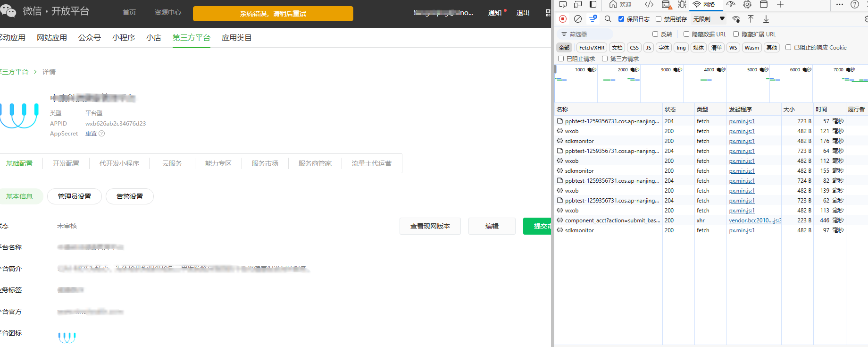Open DevTools help question-mark icon
The height and width of the screenshot is (347, 868).
pyautogui.click(x=854, y=5)
